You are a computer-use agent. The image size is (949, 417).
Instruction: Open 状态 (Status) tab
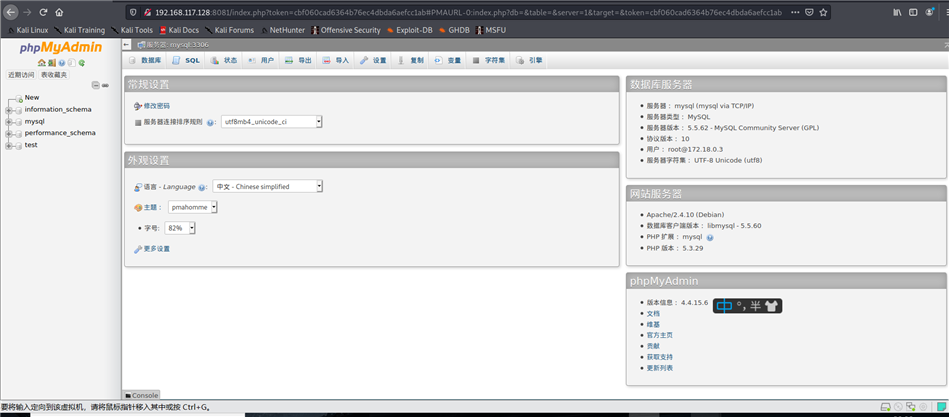(224, 61)
